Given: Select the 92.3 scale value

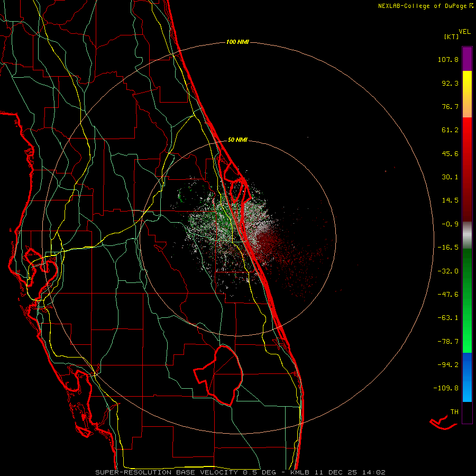Looking at the screenshot, I should click(x=450, y=83).
